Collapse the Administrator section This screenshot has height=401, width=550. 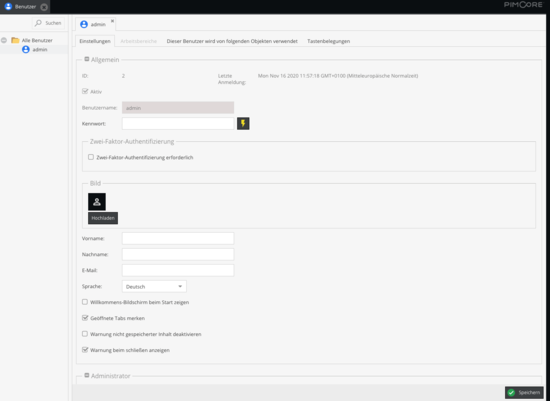(x=87, y=375)
